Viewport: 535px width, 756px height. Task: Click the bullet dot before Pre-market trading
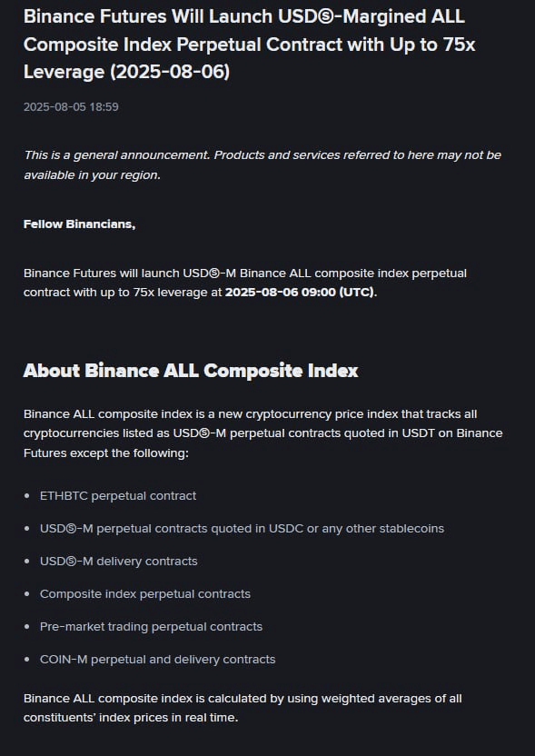pyautogui.click(x=27, y=627)
